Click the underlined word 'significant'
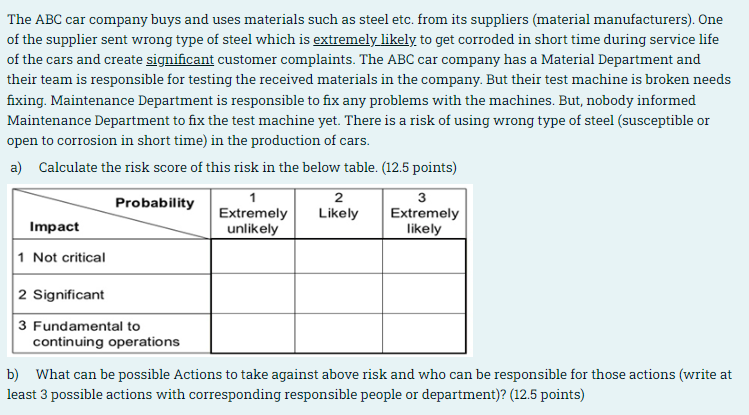Screen dimensions: 749x415 pyautogui.click(x=180, y=60)
